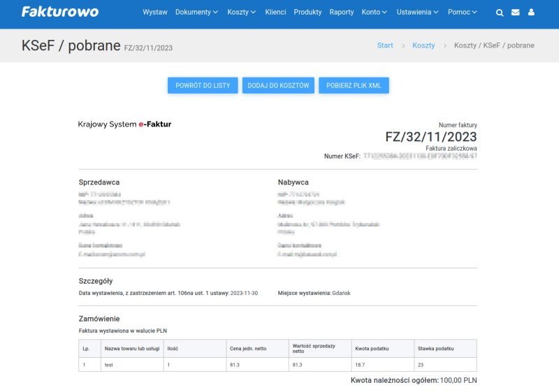Download via POBIERZ PLIK XML button
This screenshot has height=392, width=559.
[x=354, y=85]
